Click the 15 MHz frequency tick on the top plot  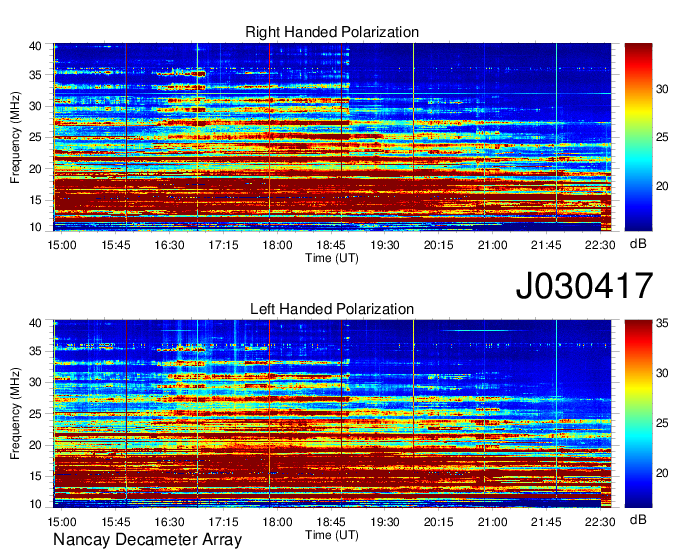35,200
